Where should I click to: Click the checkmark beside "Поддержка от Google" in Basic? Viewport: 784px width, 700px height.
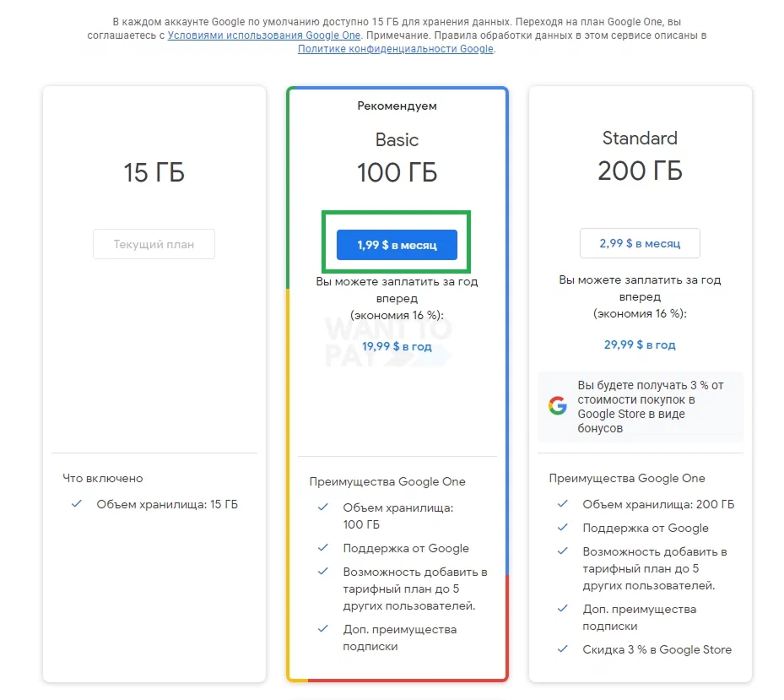click(x=322, y=548)
